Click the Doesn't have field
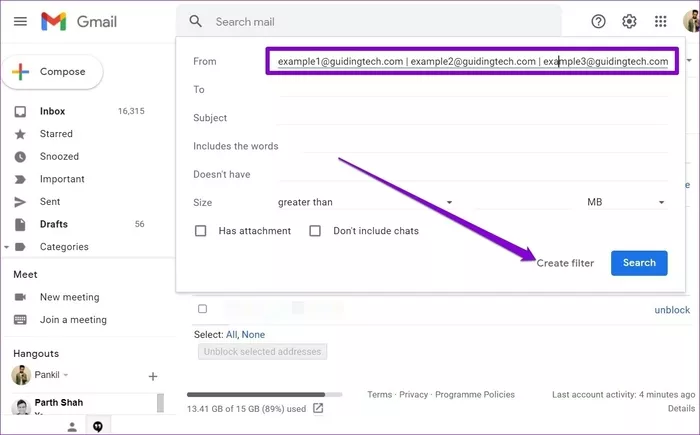The image size is (700, 435). [473, 174]
